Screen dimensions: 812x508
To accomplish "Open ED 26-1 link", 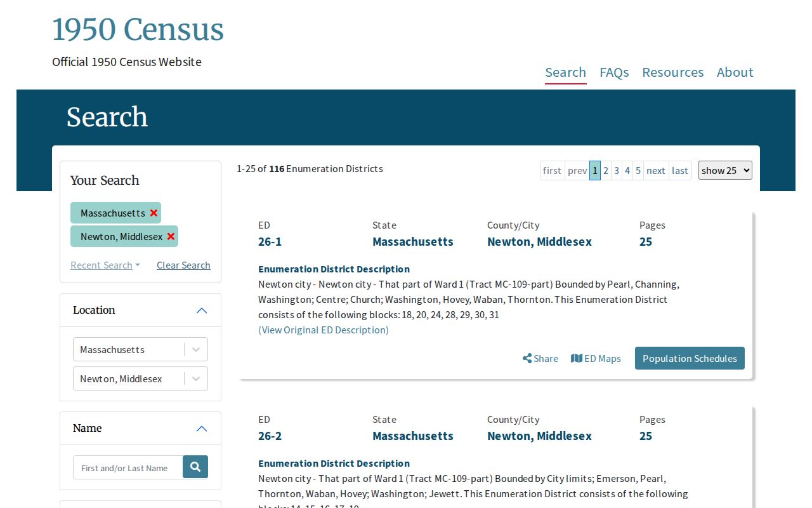I will (270, 241).
